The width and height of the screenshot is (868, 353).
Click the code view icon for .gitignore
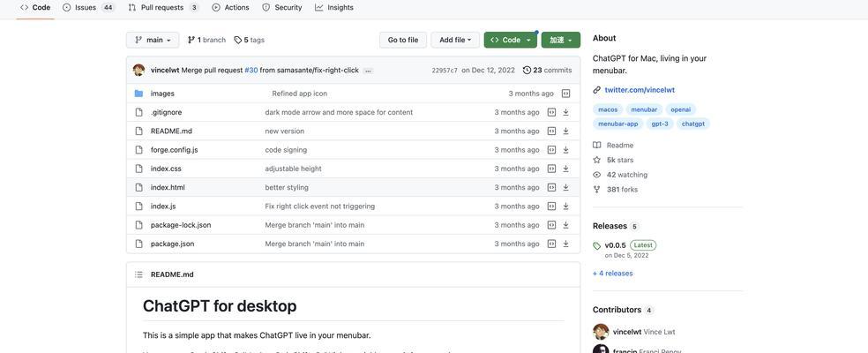pyautogui.click(x=551, y=112)
